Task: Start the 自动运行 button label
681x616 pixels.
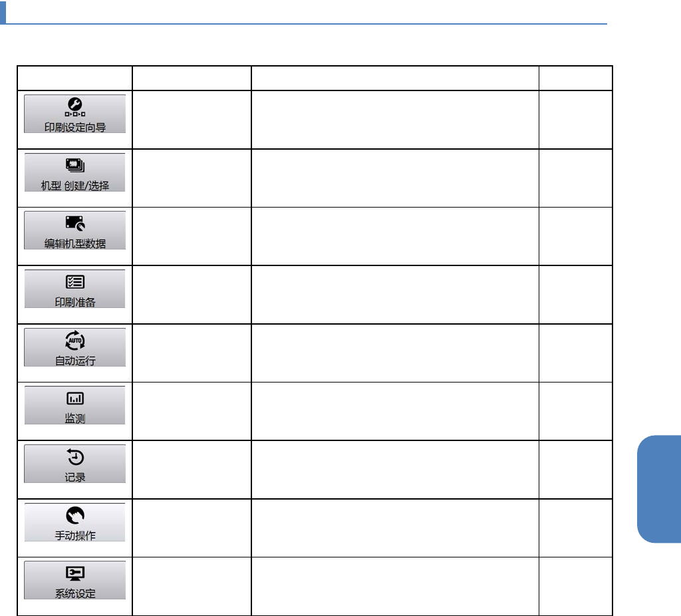Action: click(74, 361)
